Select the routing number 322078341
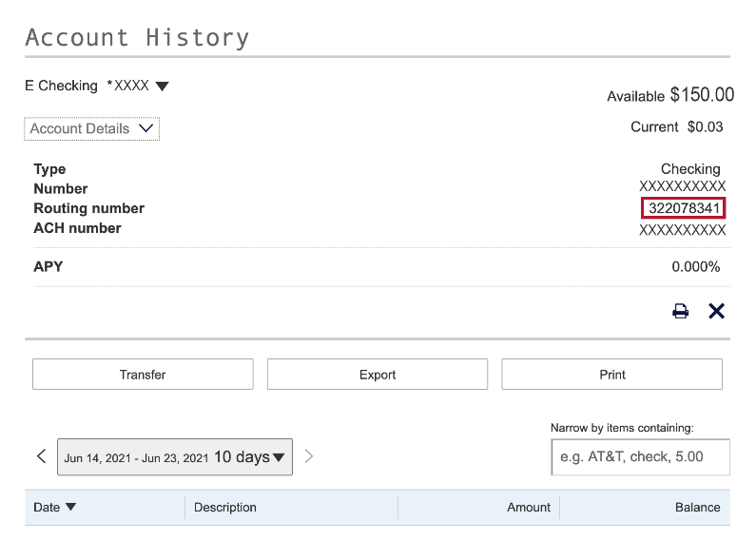 coord(684,208)
